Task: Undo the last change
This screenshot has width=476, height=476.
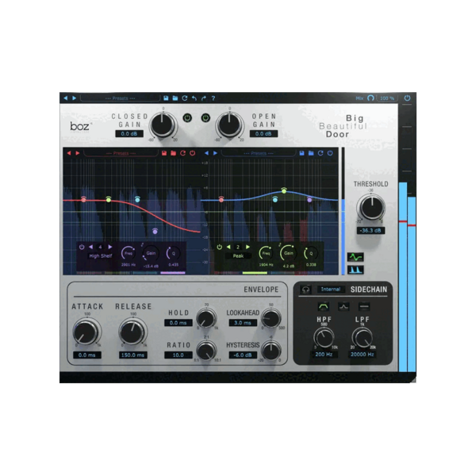Action: coord(194,98)
